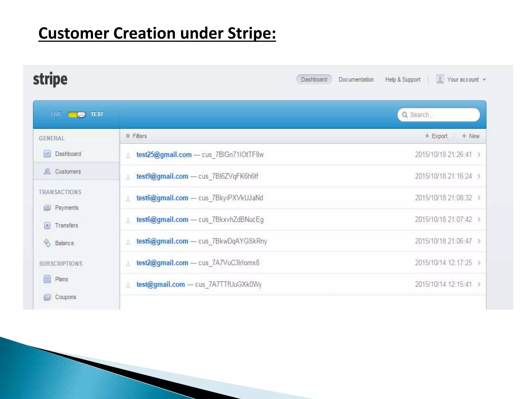This screenshot has height=399, width=532.
Task: Click the Filters button
Action: pyautogui.click(x=136, y=136)
